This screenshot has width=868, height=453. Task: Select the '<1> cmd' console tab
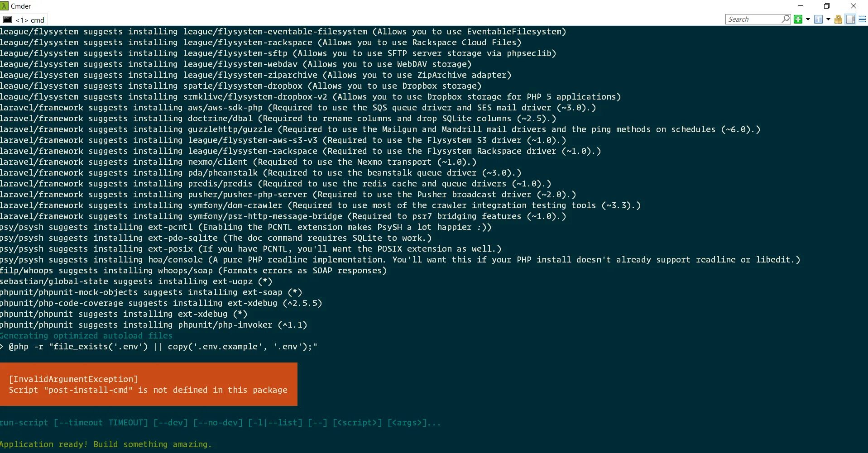click(24, 20)
